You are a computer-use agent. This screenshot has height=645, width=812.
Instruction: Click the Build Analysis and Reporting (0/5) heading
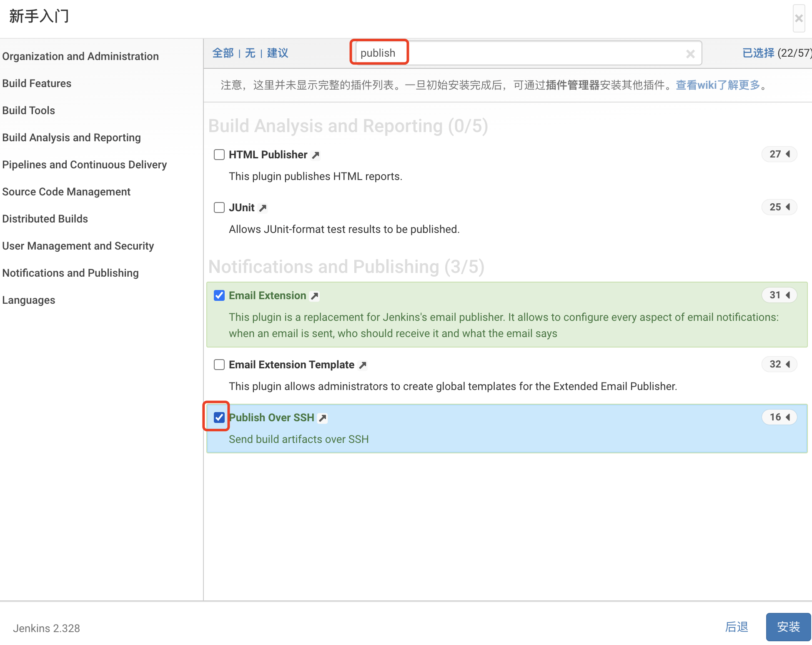(x=348, y=126)
